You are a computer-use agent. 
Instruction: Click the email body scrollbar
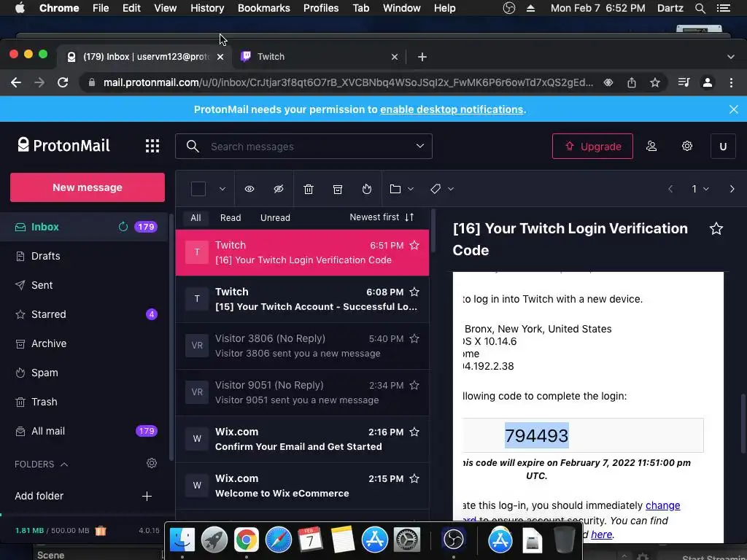click(x=742, y=424)
